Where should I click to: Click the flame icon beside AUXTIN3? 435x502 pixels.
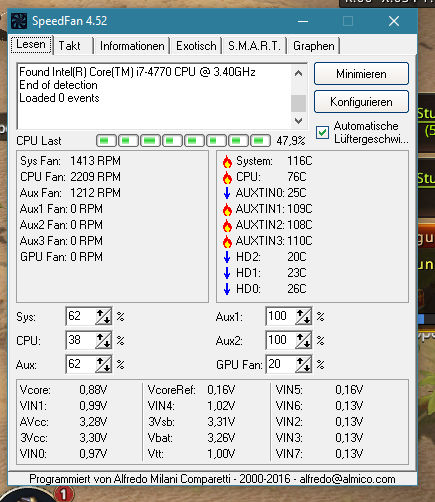click(x=227, y=241)
